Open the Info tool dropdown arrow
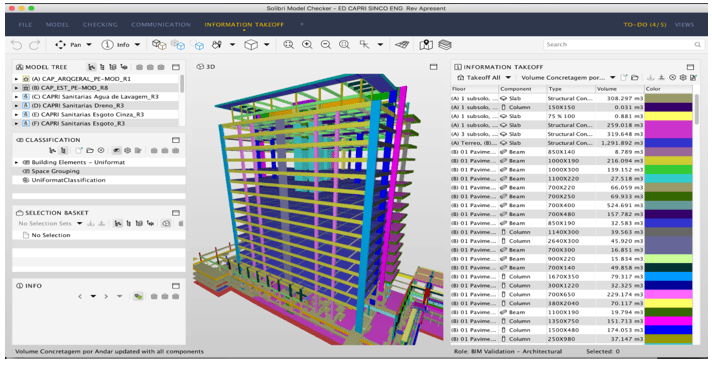 click(137, 44)
